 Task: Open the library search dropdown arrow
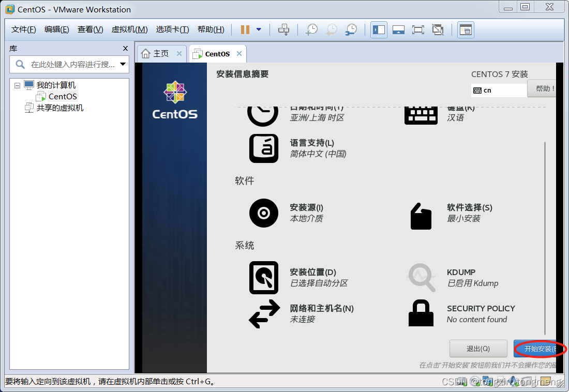tap(123, 64)
